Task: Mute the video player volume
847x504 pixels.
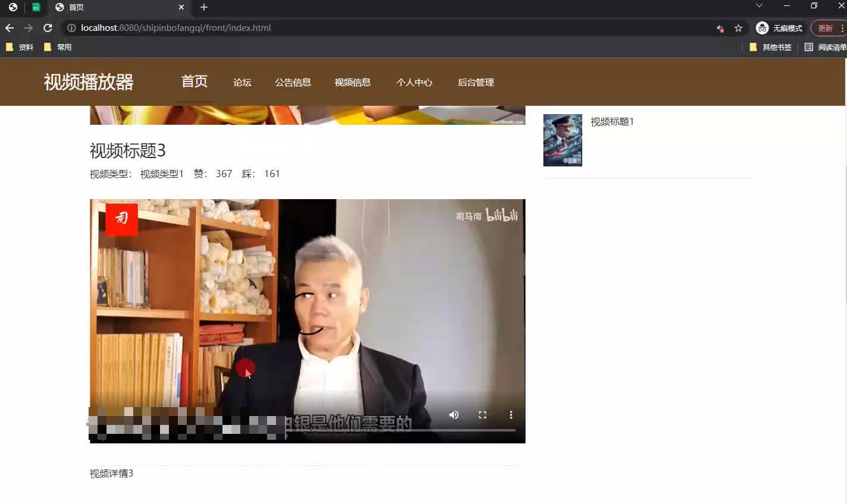Action: [x=454, y=414]
